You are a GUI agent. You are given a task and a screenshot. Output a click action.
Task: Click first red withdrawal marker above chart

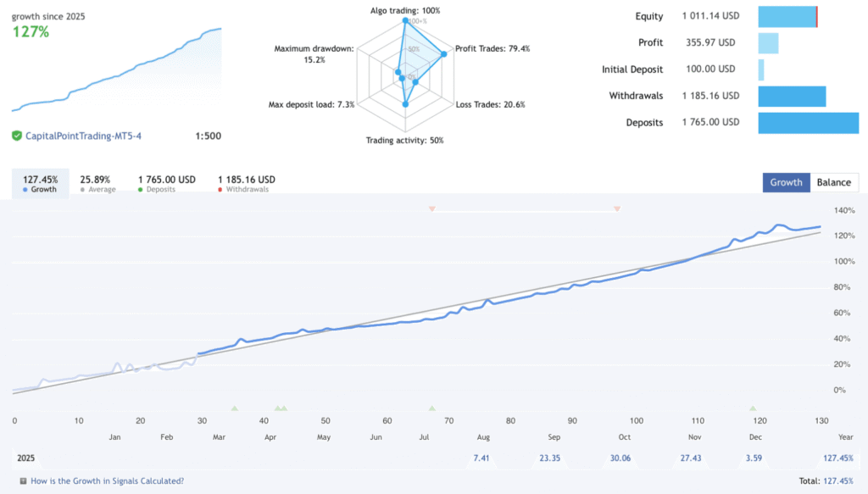click(x=431, y=208)
